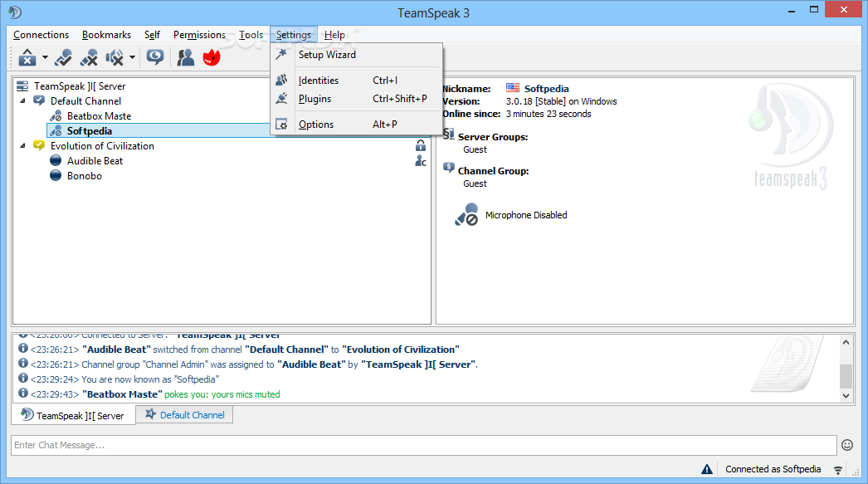This screenshot has width=868, height=484.
Task: Click the chat log scrollbar thumb
Action: [846, 377]
